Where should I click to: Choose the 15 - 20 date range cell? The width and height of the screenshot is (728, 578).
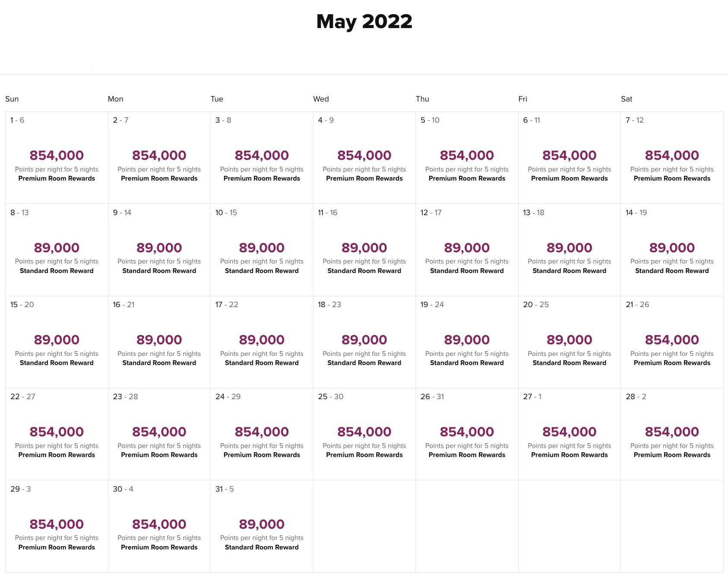[x=57, y=342]
